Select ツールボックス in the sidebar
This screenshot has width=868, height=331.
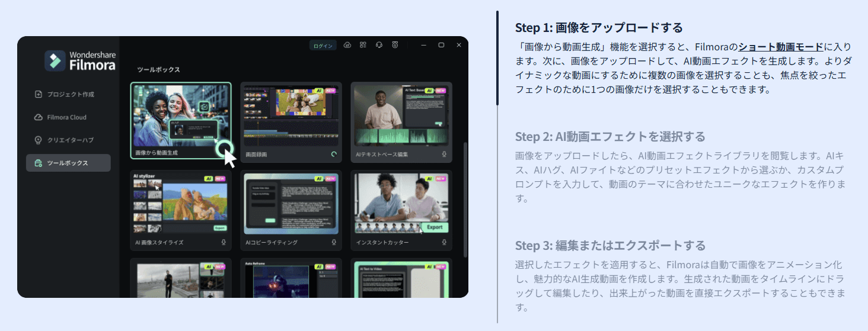point(68,163)
